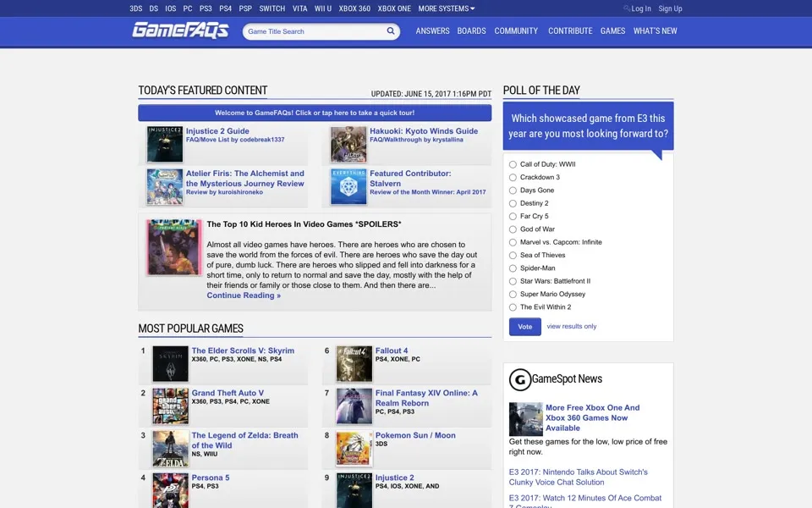Open More Free Xbox One games article link
The image size is (812, 508).
click(592, 417)
